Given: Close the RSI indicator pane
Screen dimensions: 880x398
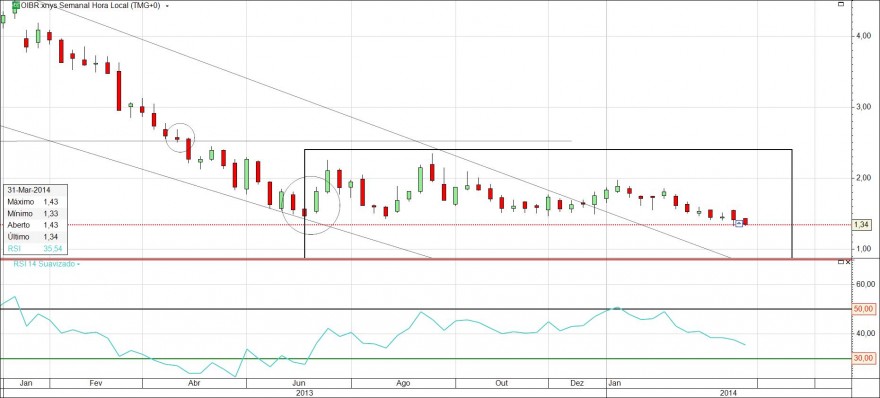Looking at the screenshot, I should pos(847,262).
